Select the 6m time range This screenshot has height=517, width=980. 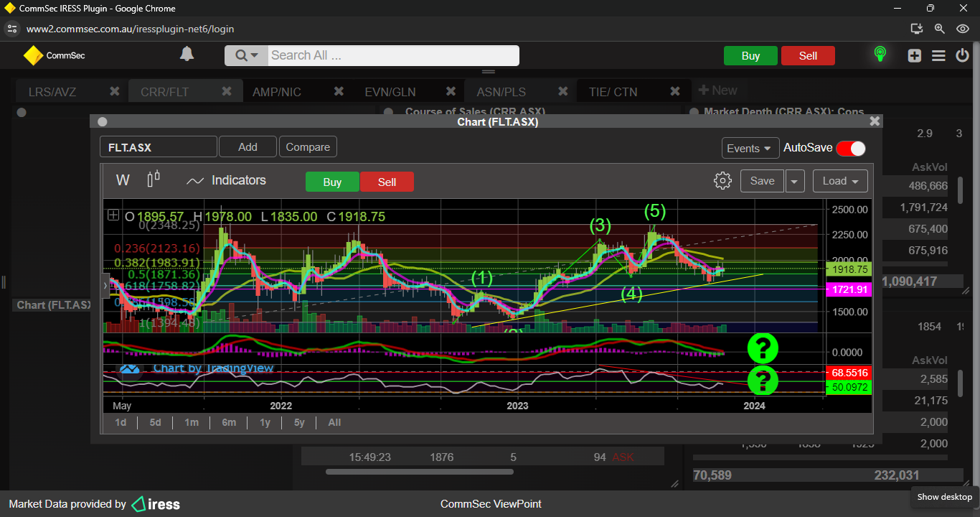(x=229, y=422)
